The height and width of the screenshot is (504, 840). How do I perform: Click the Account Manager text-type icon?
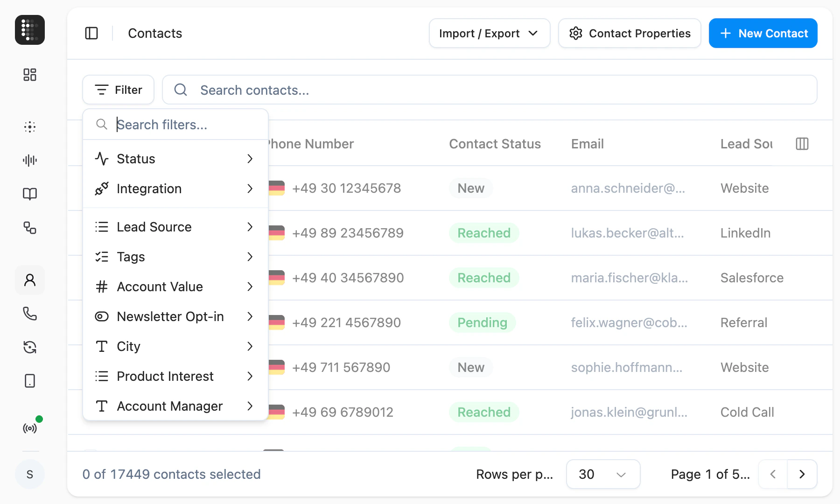click(x=102, y=406)
